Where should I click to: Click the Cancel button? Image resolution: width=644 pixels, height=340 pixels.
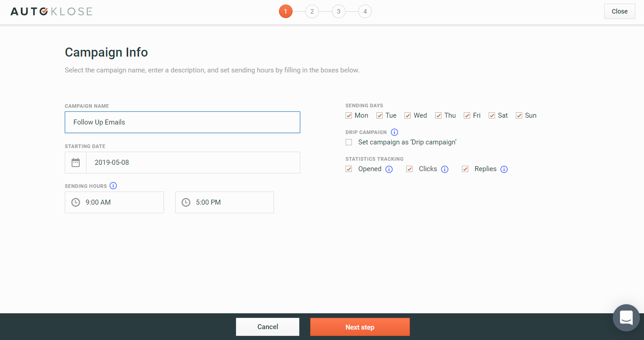(x=268, y=327)
